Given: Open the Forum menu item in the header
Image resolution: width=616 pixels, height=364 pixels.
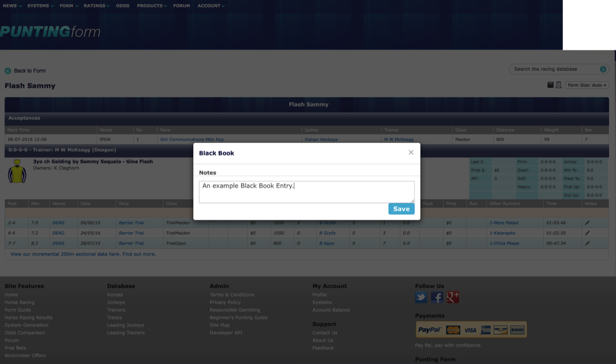Looking at the screenshot, I should click(x=182, y=6).
